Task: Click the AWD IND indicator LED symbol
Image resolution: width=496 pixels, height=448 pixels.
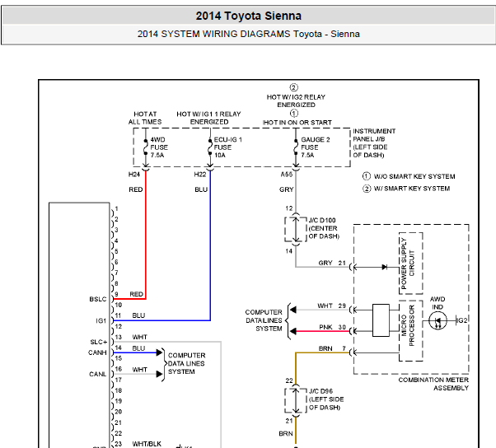Action: pos(438,321)
